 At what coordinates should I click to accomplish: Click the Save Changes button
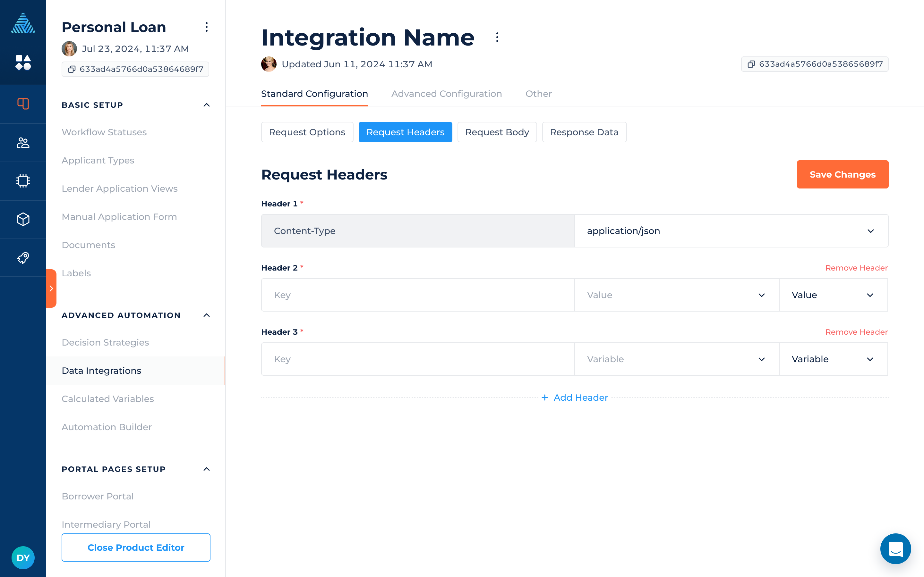click(x=842, y=174)
